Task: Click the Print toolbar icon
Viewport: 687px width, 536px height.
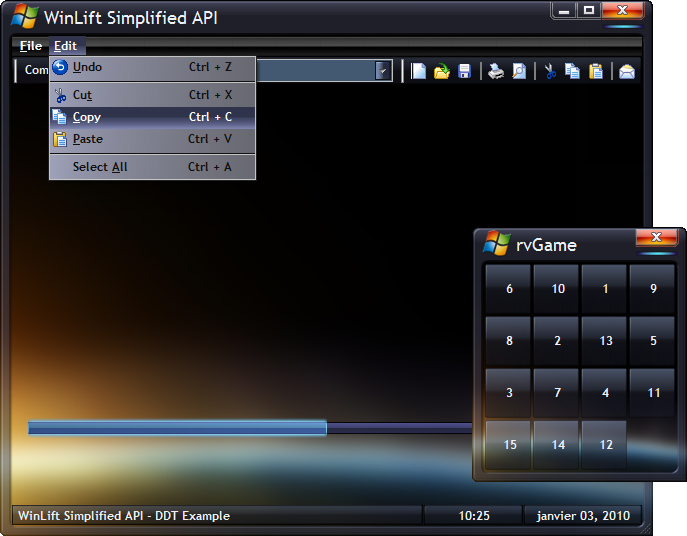Action: point(496,71)
